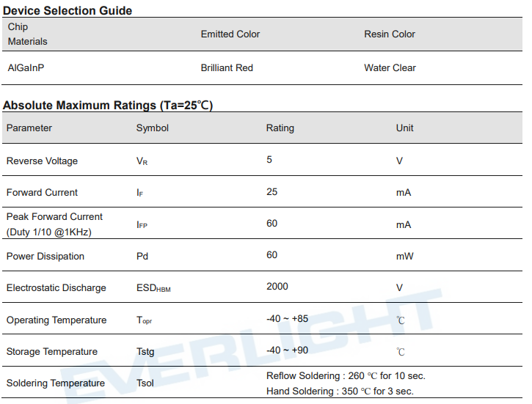Screen dimensions: 532x404
Task: Select the Hand Soldering 350 °C line
Action: 340,391
